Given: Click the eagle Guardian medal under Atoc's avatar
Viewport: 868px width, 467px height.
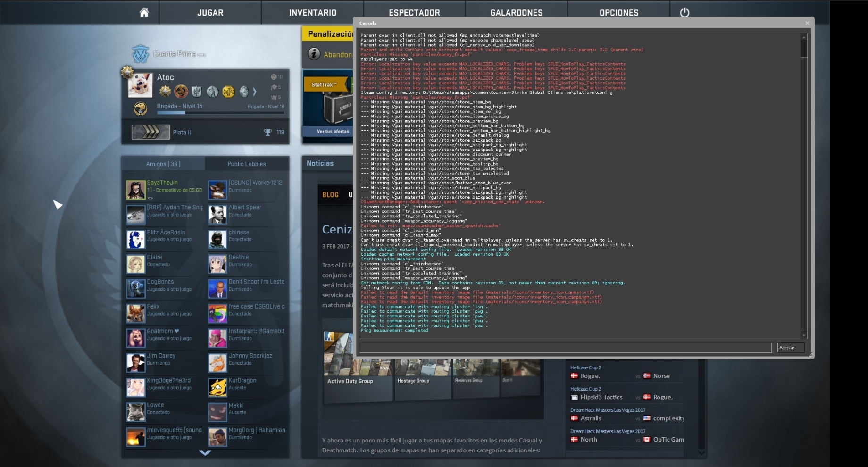Looking at the screenshot, I should click(x=140, y=109).
